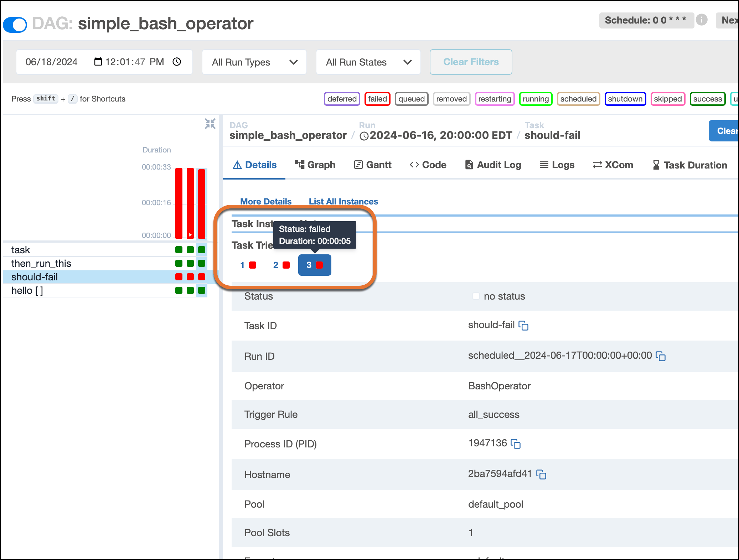Click the BashOperator value
This screenshot has height=560, width=739.
(499, 386)
